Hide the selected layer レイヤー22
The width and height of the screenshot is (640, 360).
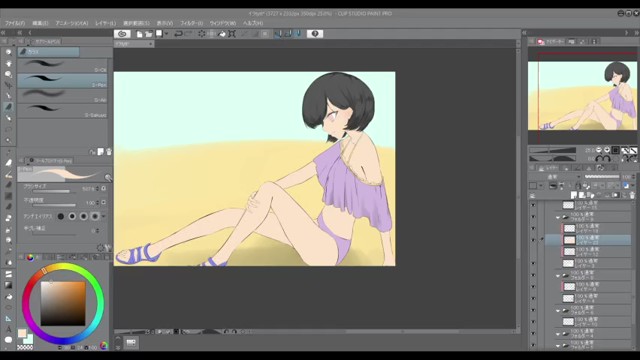point(533,240)
